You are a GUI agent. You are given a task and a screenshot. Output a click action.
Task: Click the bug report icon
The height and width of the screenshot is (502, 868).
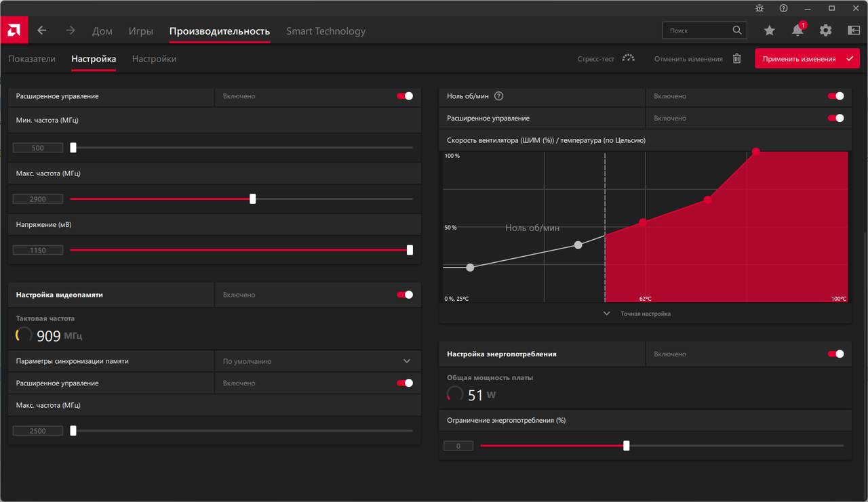pos(759,8)
